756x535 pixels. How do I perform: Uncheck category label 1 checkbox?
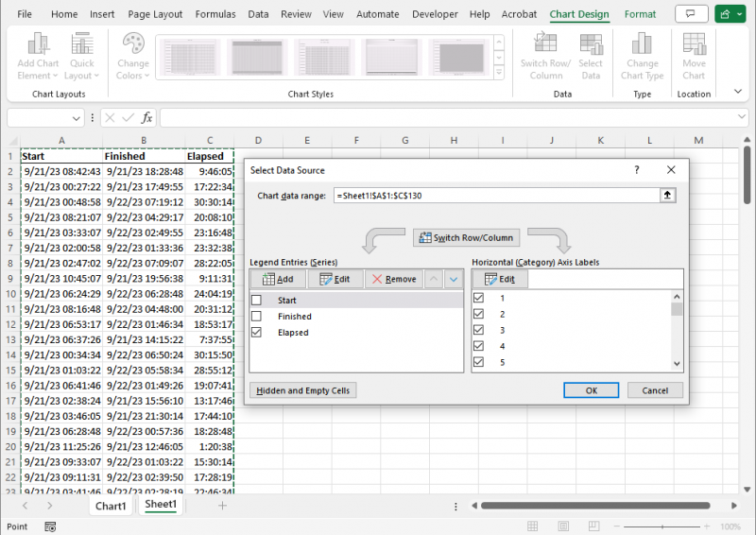pyautogui.click(x=478, y=298)
